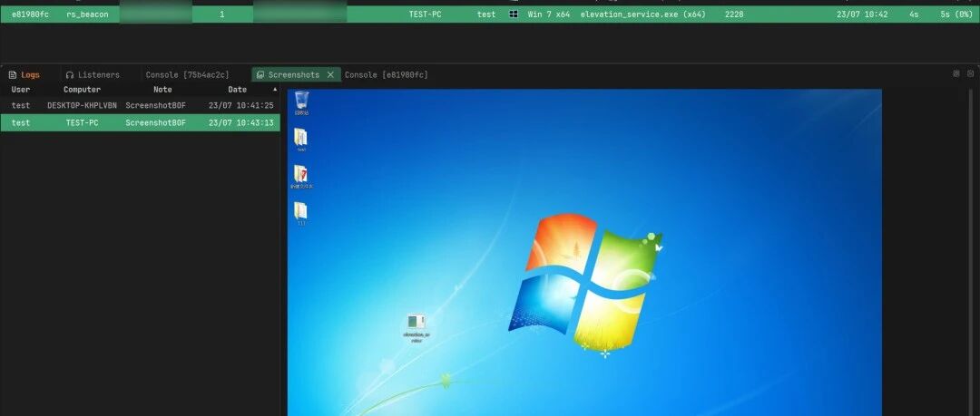Sort list by the Note column header
This screenshot has height=416, width=980.
[162, 90]
